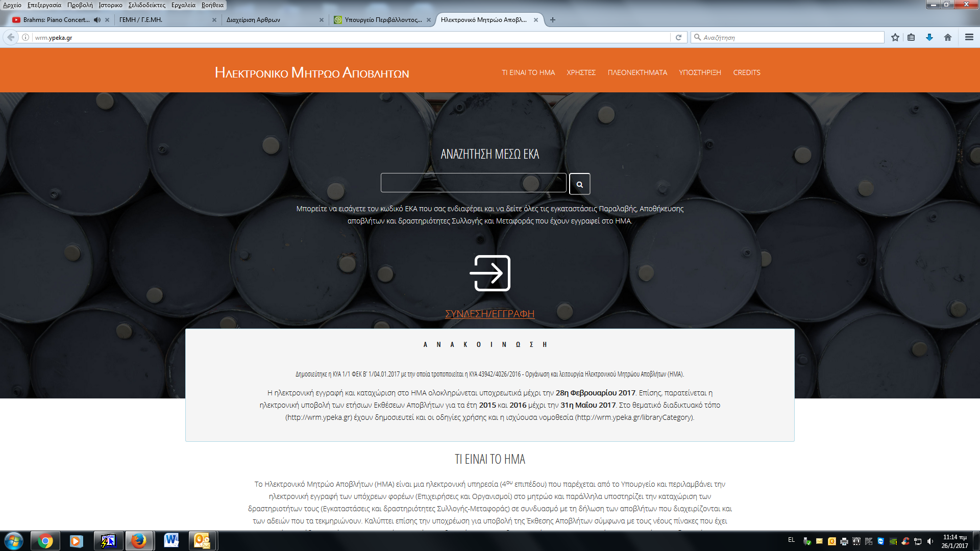Click the EKA code search input field
This screenshot has height=551, width=980.
tap(473, 183)
